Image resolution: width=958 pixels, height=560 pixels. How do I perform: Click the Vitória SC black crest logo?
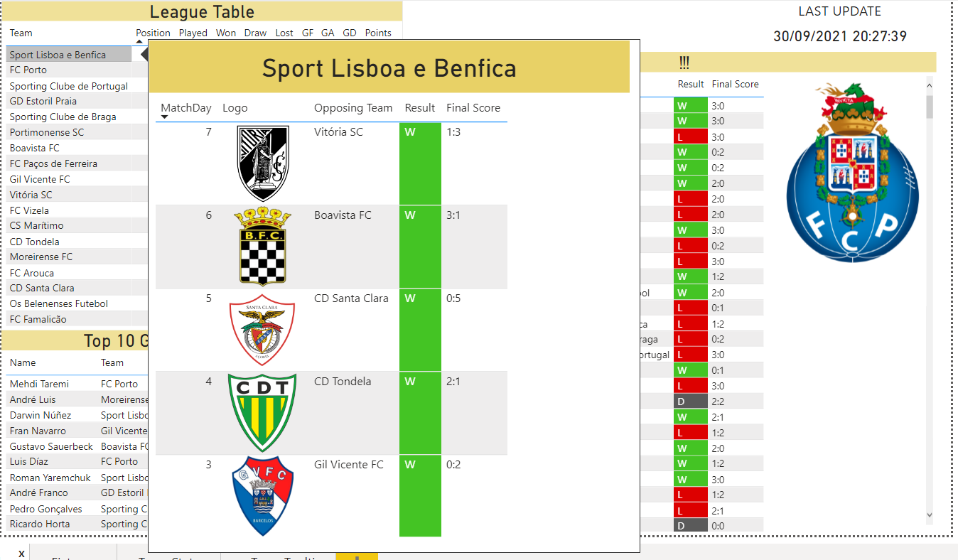click(263, 162)
